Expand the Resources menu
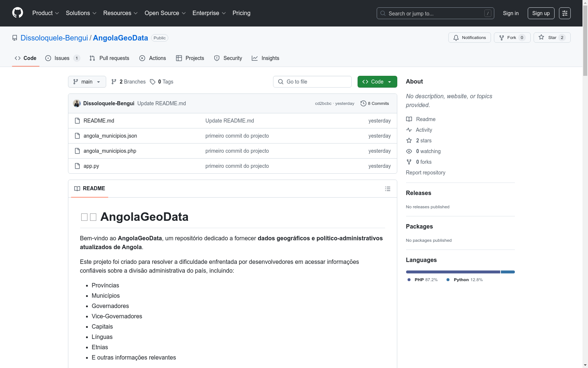This screenshot has width=588, height=368. pyautogui.click(x=121, y=13)
